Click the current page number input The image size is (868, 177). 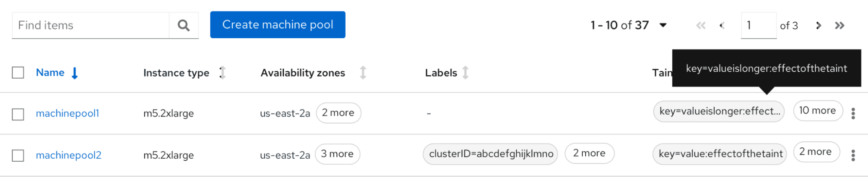click(x=758, y=26)
